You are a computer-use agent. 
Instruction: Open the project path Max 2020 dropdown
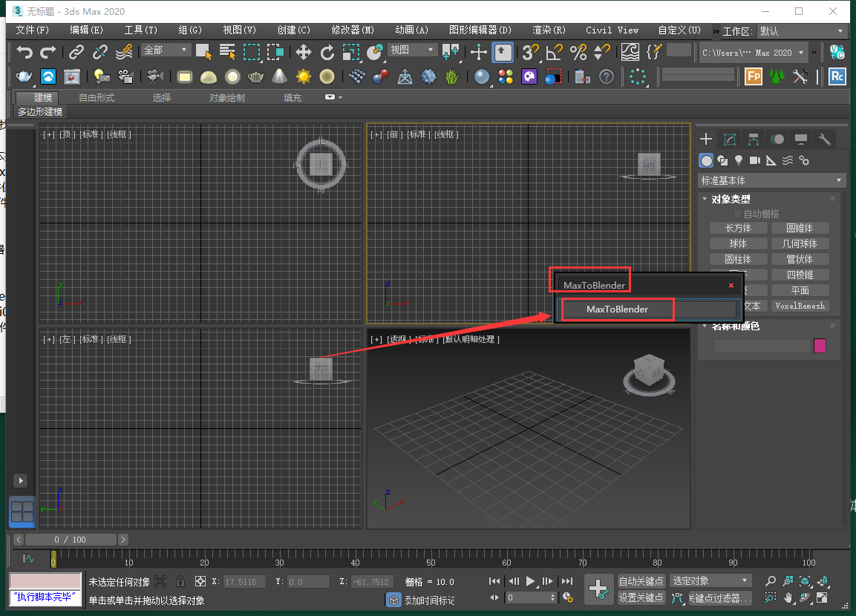[x=754, y=53]
